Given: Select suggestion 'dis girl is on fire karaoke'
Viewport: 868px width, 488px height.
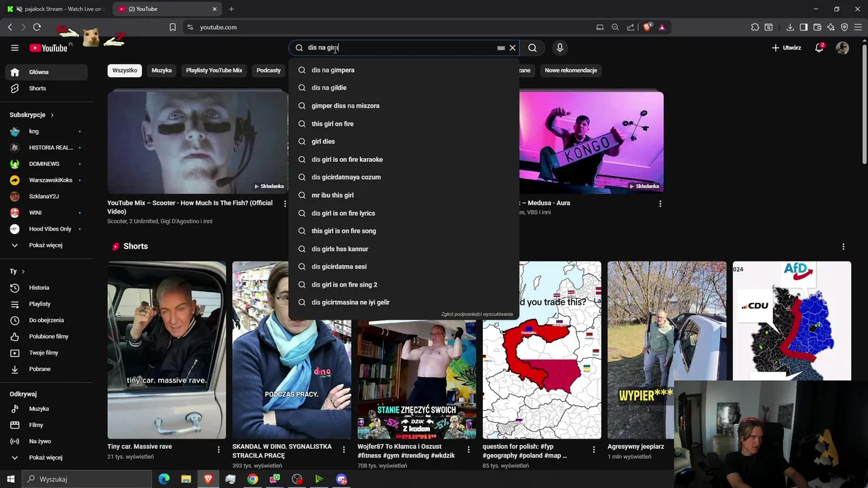Looking at the screenshot, I should (403, 159).
